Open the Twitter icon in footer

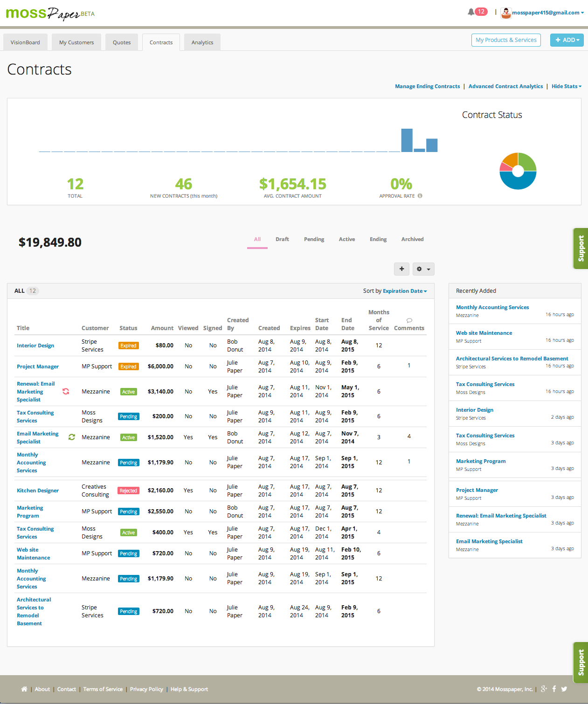coord(564,689)
